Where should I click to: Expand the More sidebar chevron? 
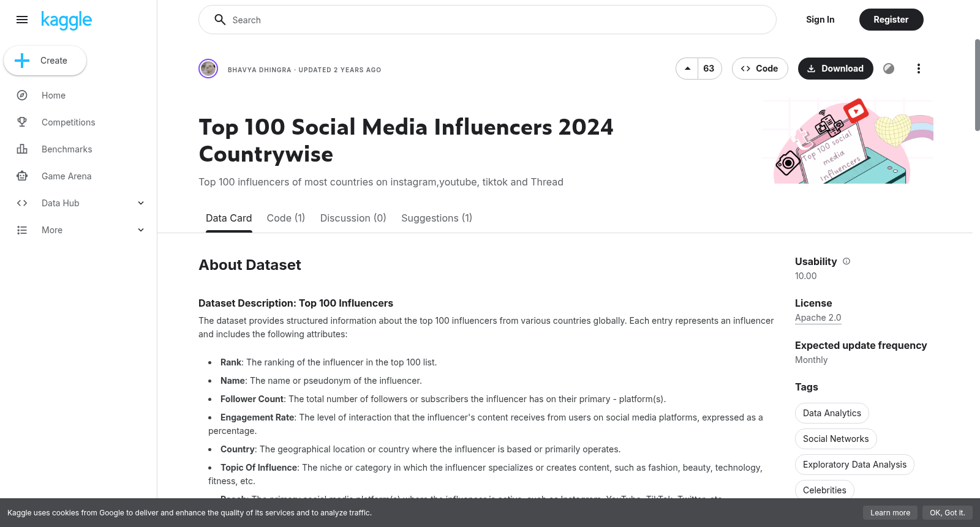click(x=141, y=230)
